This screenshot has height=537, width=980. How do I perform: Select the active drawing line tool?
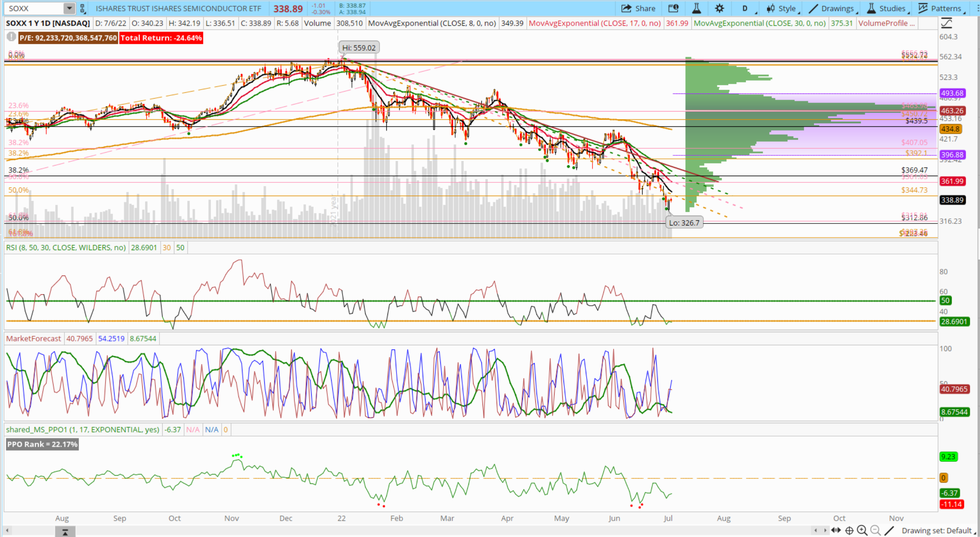[889, 530]
